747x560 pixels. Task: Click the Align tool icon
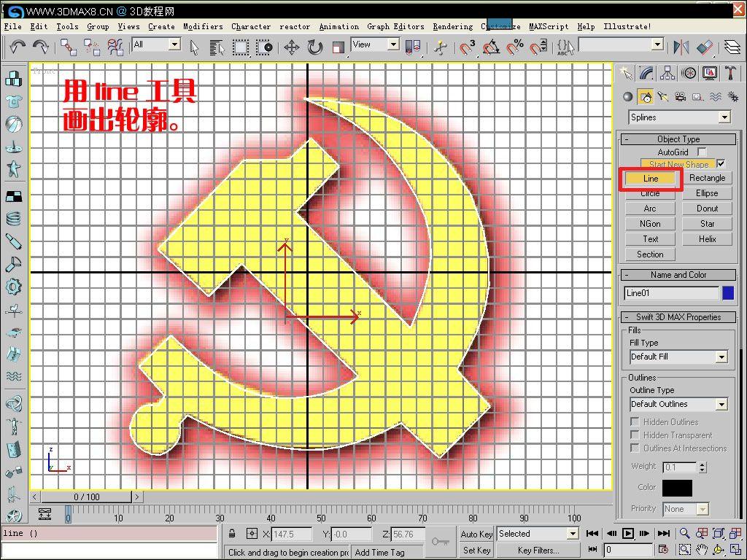coord(704,47)
